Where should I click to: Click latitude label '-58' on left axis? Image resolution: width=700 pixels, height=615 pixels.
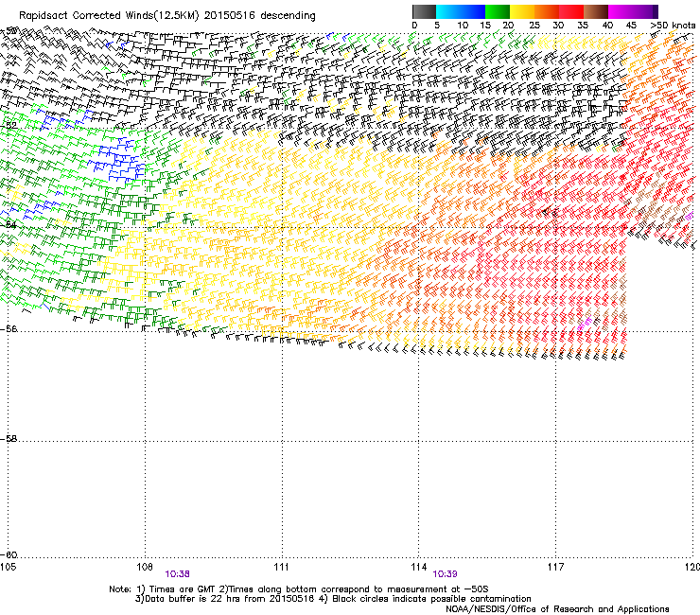[9, 439]
